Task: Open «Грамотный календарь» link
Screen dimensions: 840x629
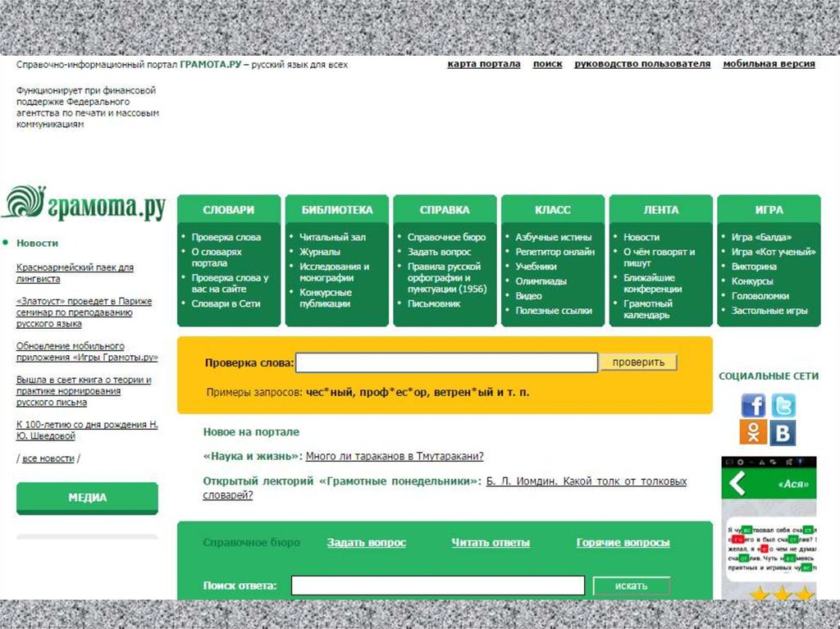Action: pos(648,309)
